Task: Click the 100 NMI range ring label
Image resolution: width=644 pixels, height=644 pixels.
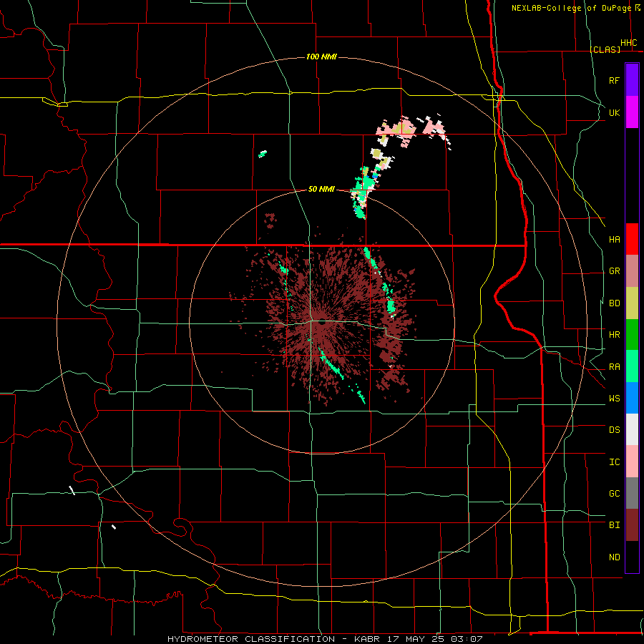Action: (321, 57)
